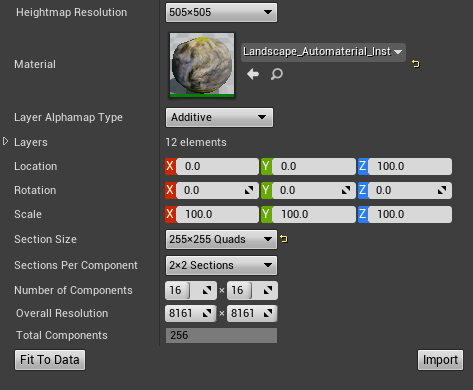Click the '12 elements' layers text

[196, 142]
